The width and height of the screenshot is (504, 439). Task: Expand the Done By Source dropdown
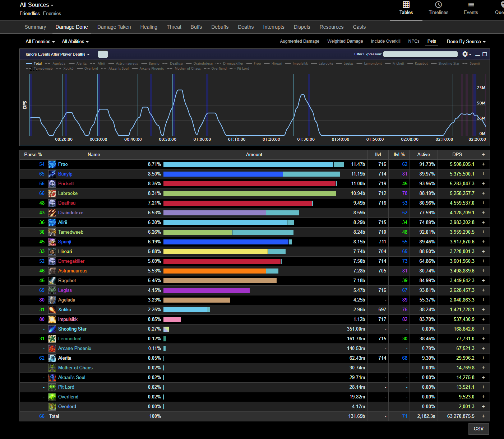pos(466,42)
